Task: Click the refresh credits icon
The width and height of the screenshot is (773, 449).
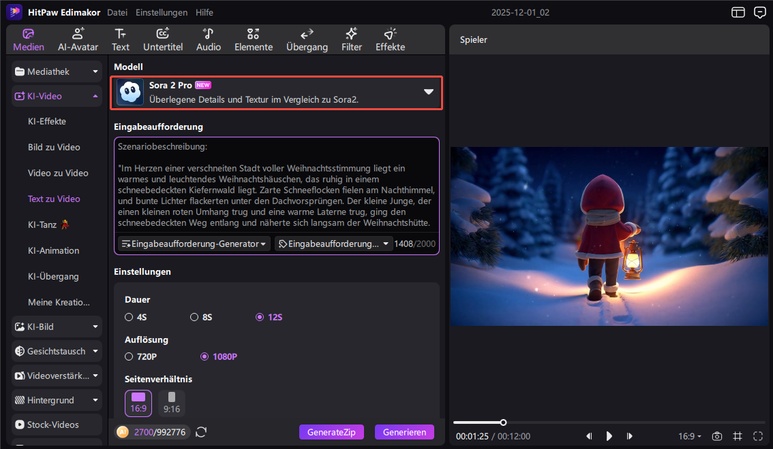Action: tap(201, 432)
